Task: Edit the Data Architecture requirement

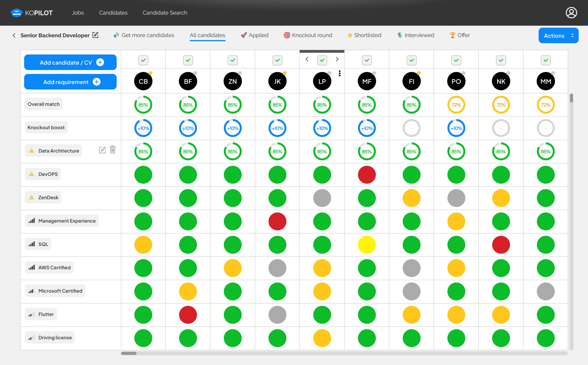Action: click(x=102, y=150)
